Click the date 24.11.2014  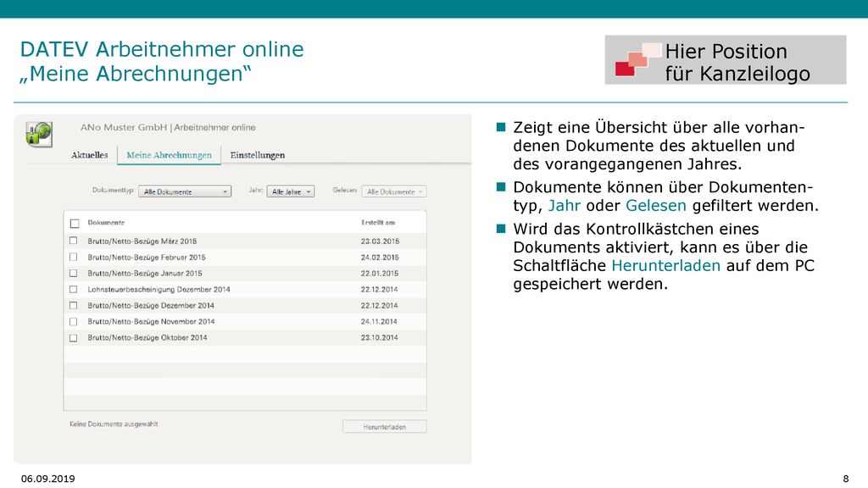point(379,321)
